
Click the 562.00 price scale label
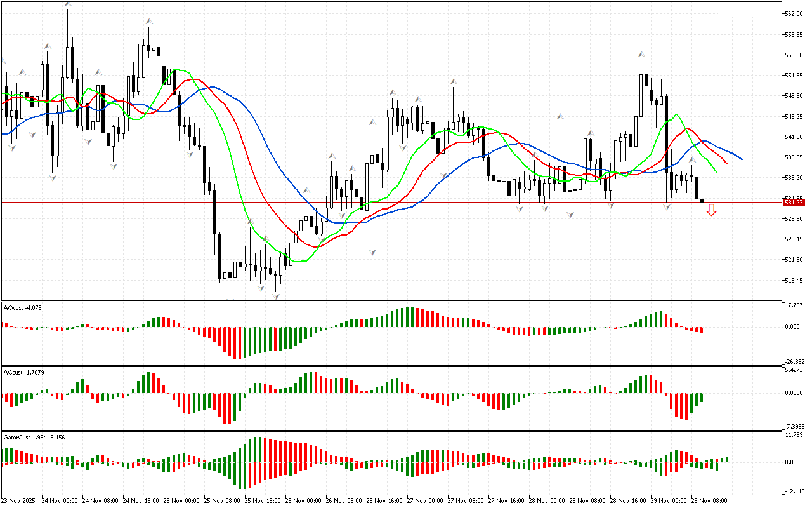coord(793,13)
